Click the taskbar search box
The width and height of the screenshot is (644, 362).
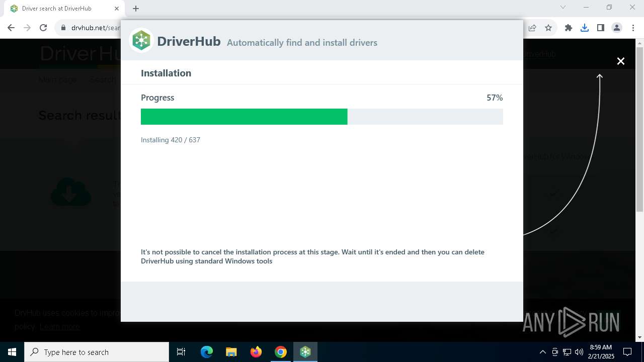pyautogui.click(x=97, y=352)
